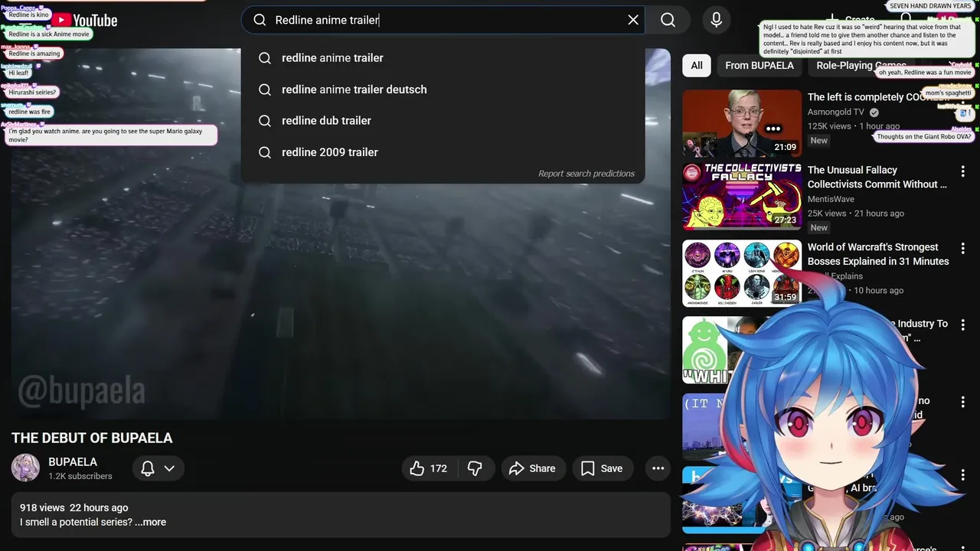Click the "1.2K subscribers" text
Viewport: 980px width, 551px height.
coord(80,476)
